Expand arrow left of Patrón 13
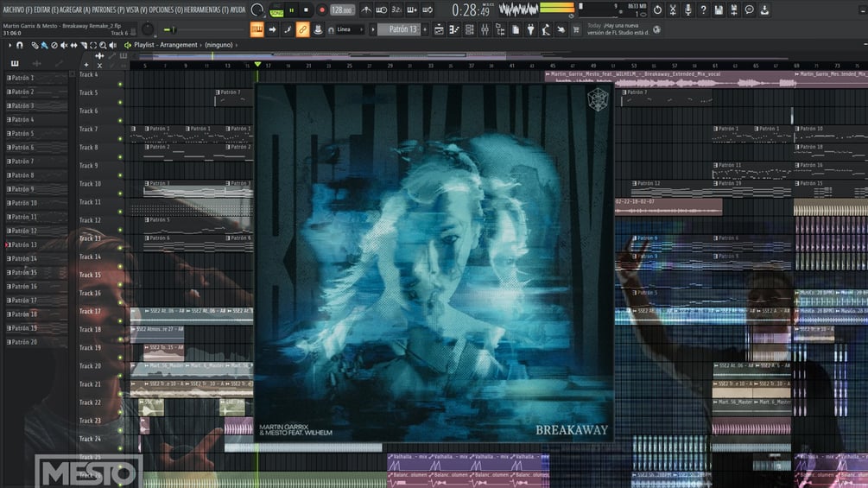The width and height of the screenshot is (868, 488). click(x=372, y=29)
